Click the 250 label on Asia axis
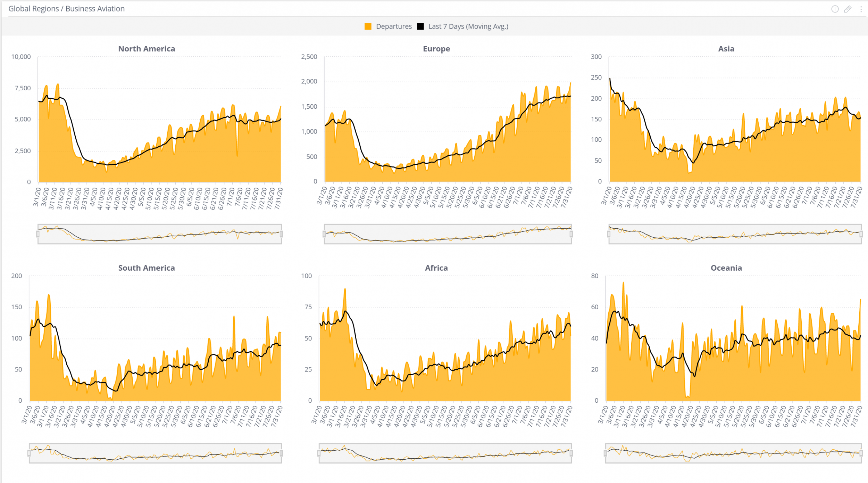 pyautogui.click(x=596, y=77)
